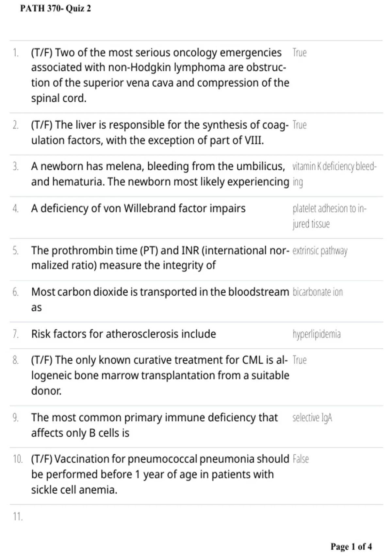The width and height of the screenshot is (392, 556).
Task: Click the vitamin K deficiency bleeding answer
Action: [335, 174]
